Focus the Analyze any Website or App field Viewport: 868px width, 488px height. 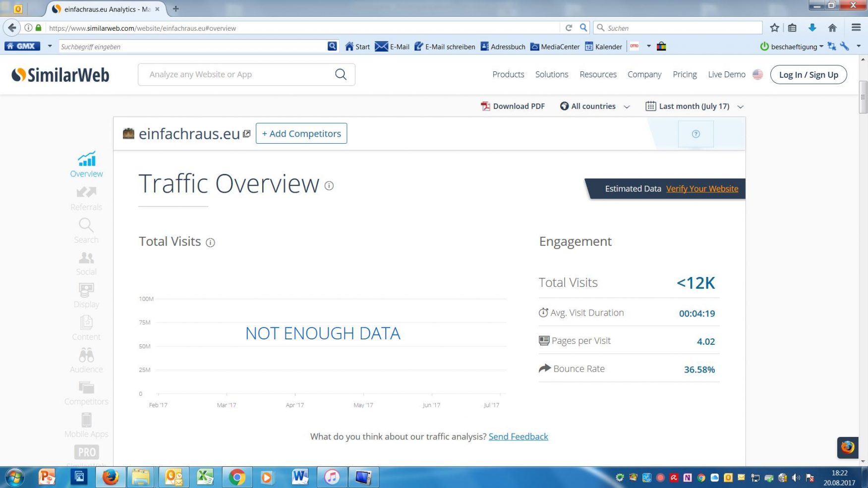point(246,74)
